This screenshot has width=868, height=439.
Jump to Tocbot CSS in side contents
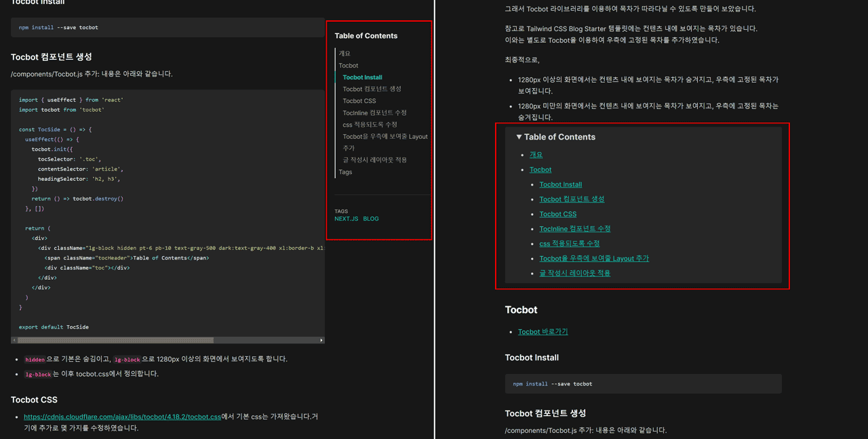coord(359,101)
